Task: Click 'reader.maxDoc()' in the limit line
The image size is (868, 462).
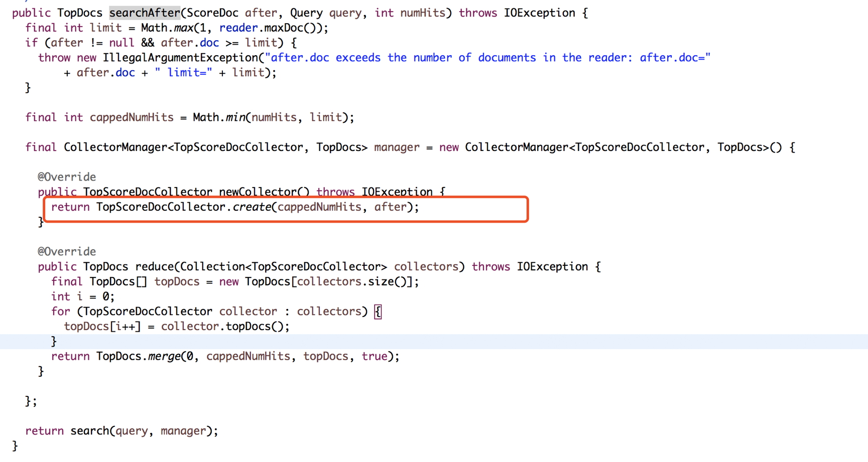Action: (270, 28)
